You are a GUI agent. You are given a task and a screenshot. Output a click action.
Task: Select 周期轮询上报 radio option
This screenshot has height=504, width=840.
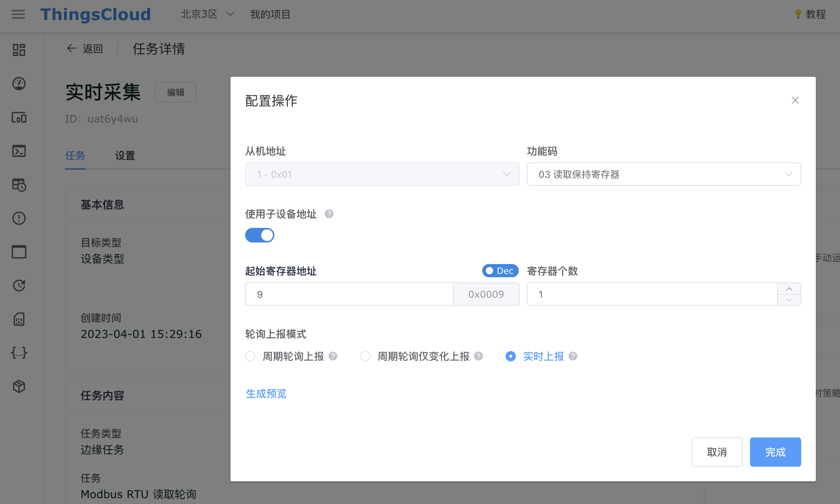pyautogui.click(x=250, y=356)
